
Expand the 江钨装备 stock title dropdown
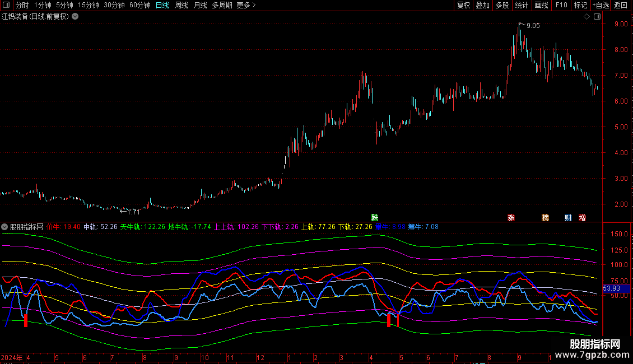(x=75, y=17)
